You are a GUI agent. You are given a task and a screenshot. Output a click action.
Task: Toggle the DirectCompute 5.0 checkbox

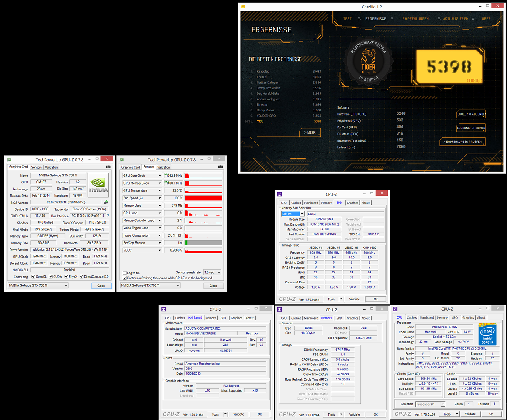tap(82, 276)
